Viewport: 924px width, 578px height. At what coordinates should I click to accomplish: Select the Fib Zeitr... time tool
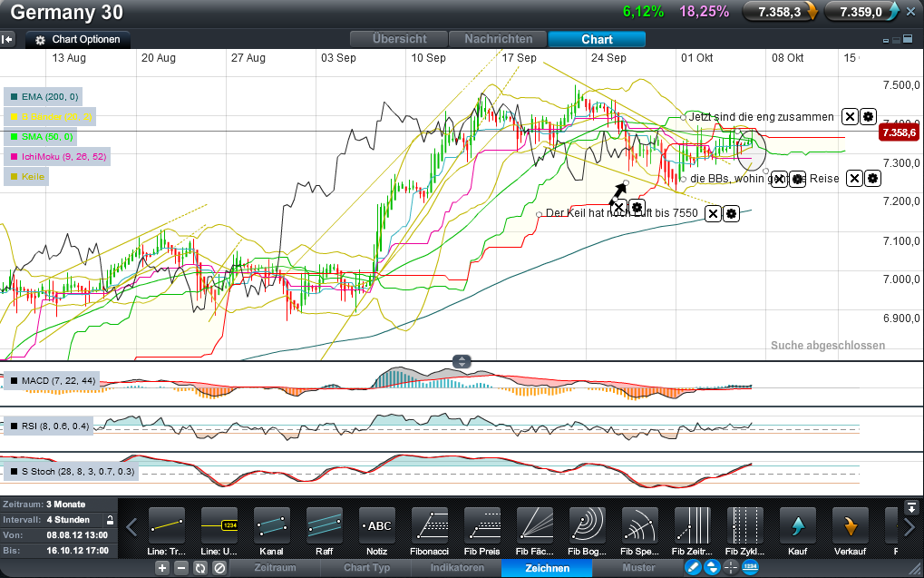(693, 525)
